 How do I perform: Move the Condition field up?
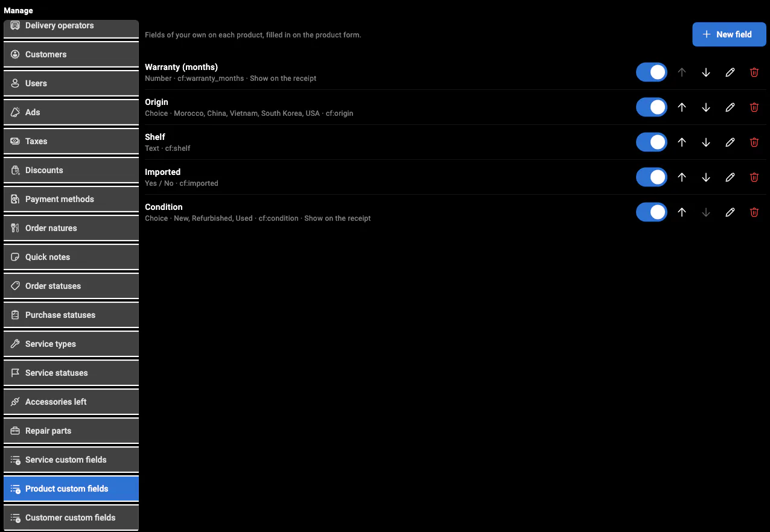click(682, 212)
